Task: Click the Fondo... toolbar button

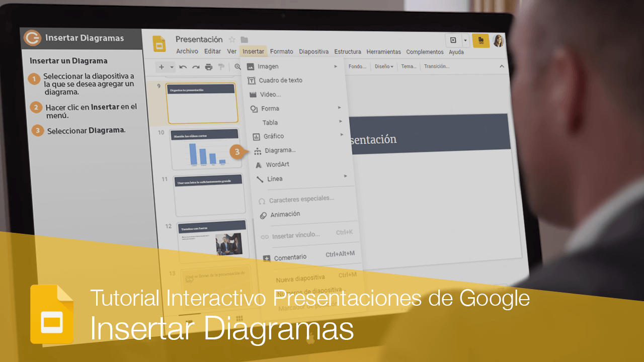Action: pyautogui.click(x=357, y=66)
